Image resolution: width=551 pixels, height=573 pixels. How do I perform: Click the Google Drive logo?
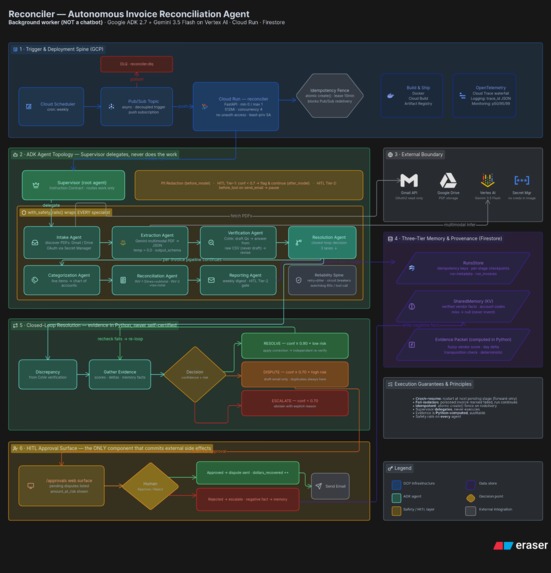coord(448,180)
